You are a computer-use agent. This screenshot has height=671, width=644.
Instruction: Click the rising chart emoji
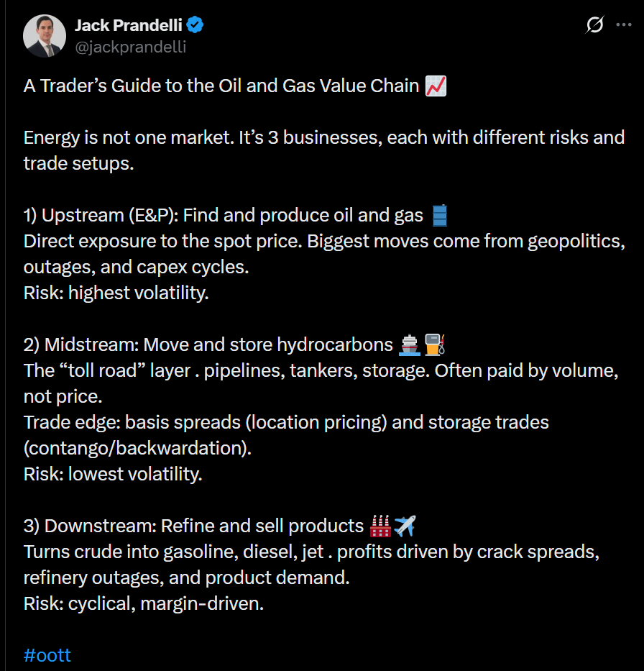pos(436,86)
